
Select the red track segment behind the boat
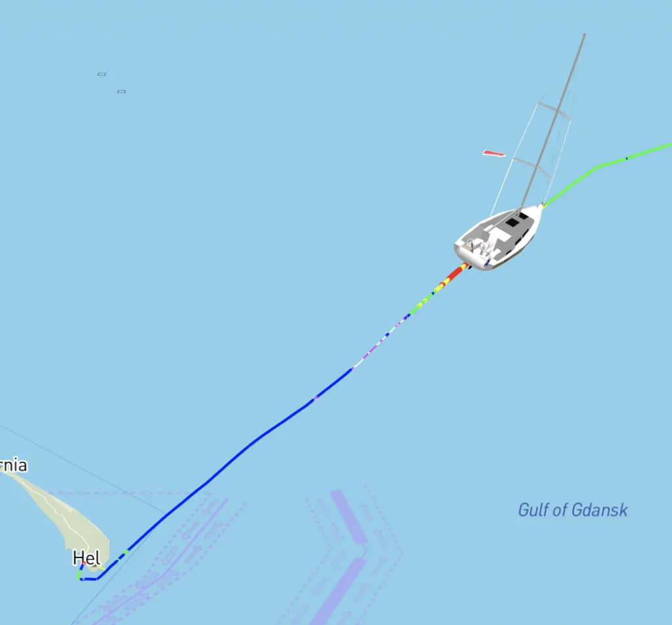click(454, 273)
